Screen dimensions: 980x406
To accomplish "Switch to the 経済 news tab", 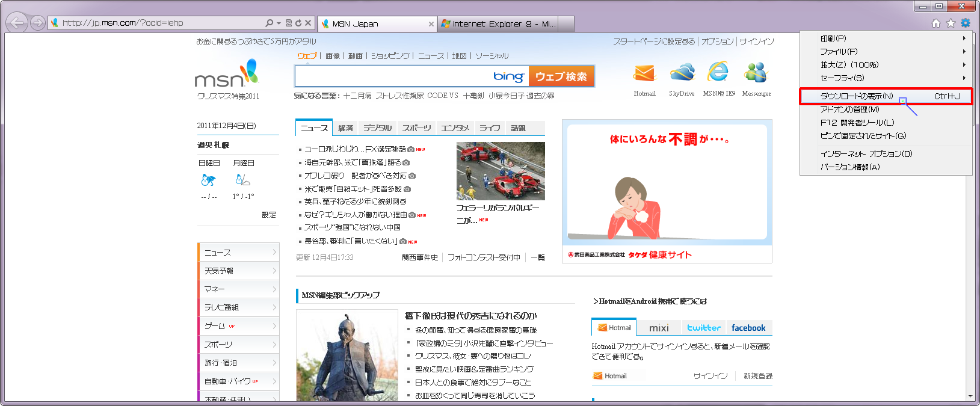I will click(345, 128).
